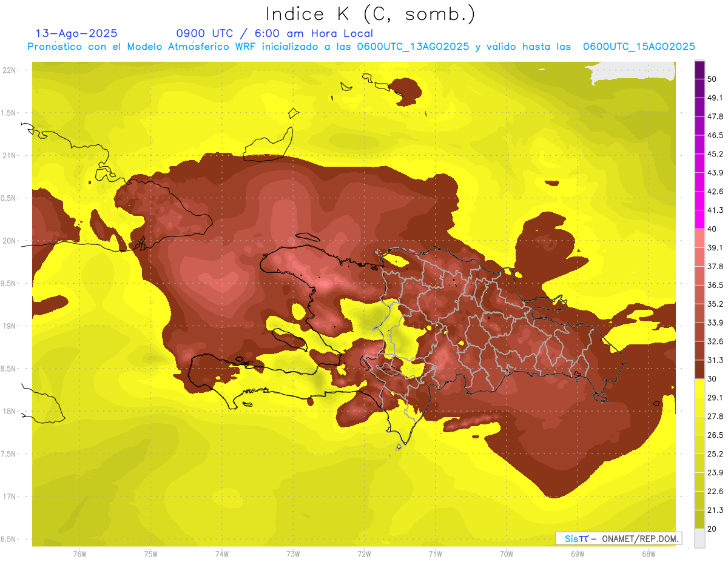This screenshot has height=562, width=728.
Task: Click legend value "49.1"
Action: point(715,98)
